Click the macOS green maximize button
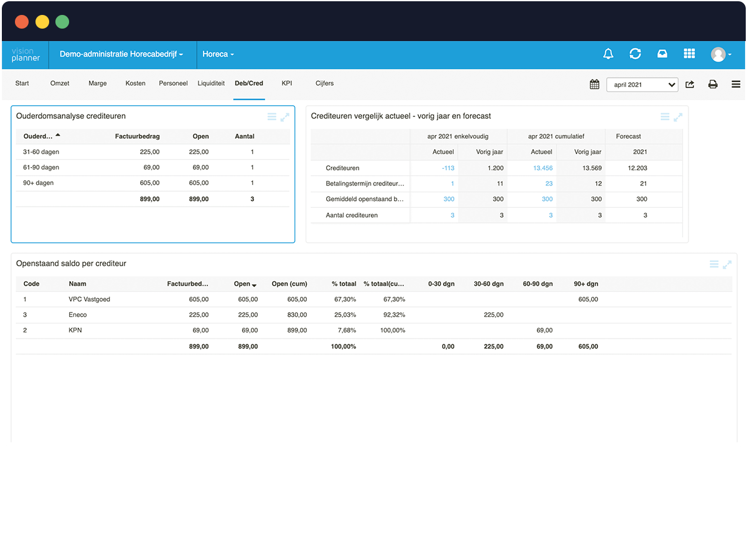The width and height of the screenshot is (747, 560). tap(62, 22)
